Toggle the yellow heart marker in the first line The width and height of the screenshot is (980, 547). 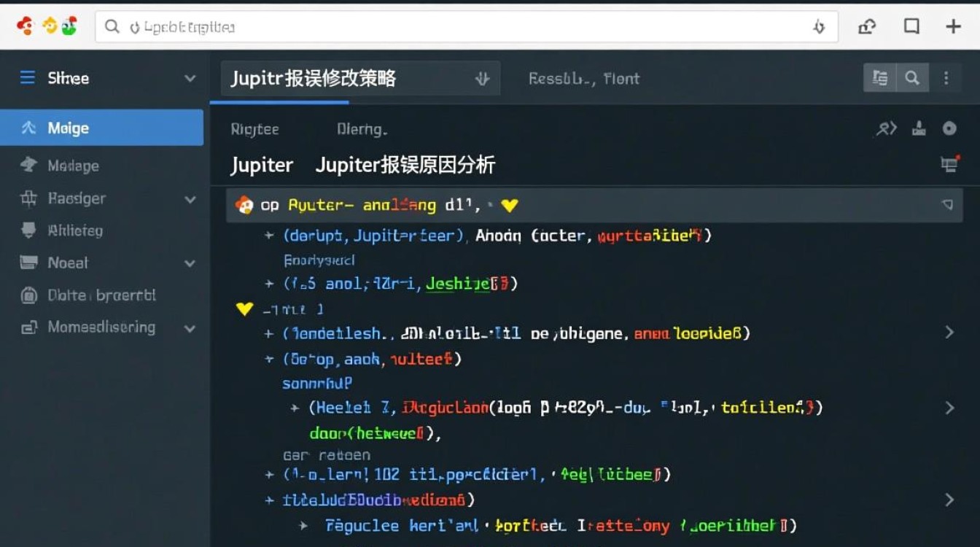coord(509,205)
